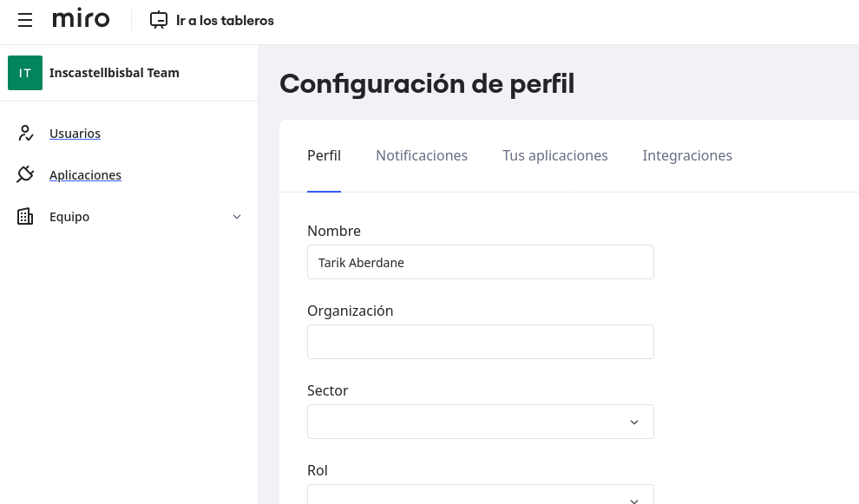This screenshot has width=859, height=504.
Task: Open the Sector dropdown
Action: (x=480, y=422)
